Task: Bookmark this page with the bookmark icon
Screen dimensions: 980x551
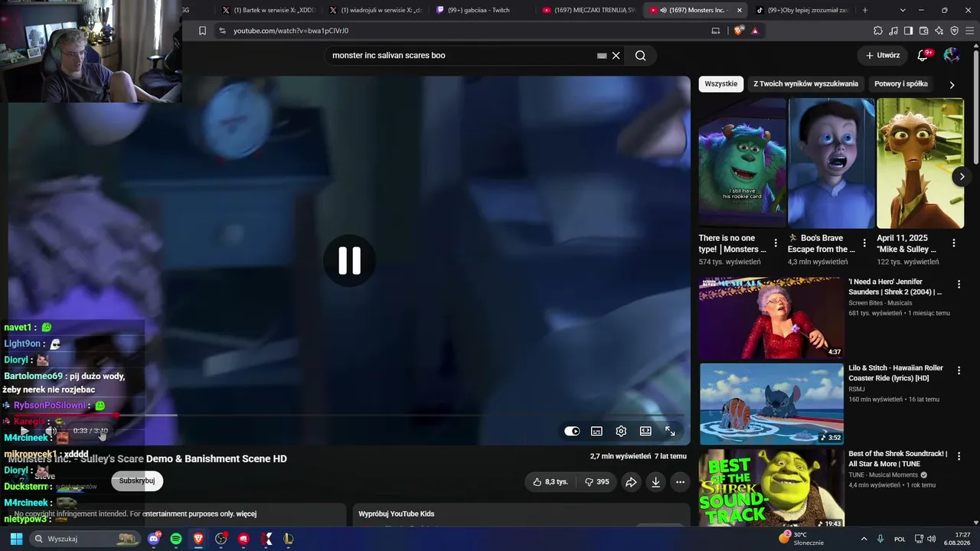Action: [202, 31]
